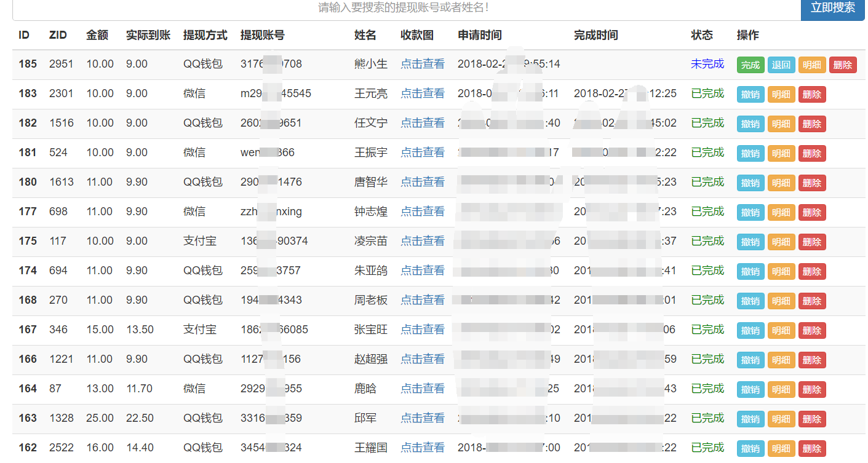Click 删除 to delete withdrawal ID 185
The height and width of the screenshot is (463, 868).
842,65
